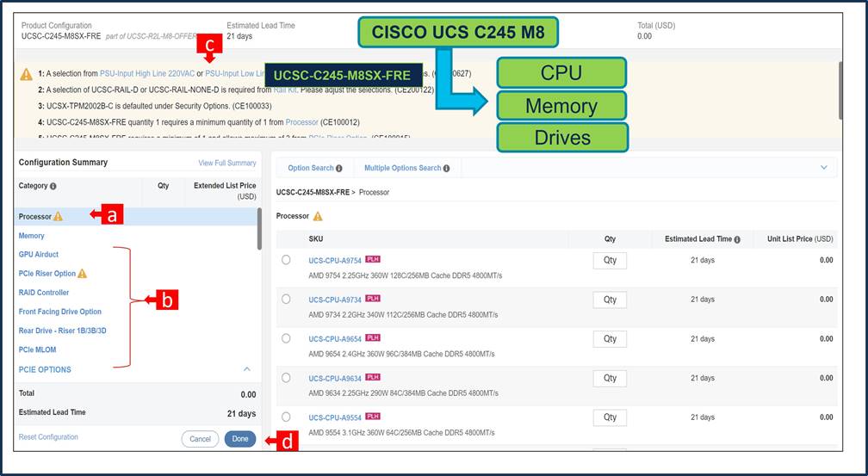
Task: Click UCSC-C245-M8SX-FRE breadcrumb link
Action: pyautogui.click(x=313, y=193)
